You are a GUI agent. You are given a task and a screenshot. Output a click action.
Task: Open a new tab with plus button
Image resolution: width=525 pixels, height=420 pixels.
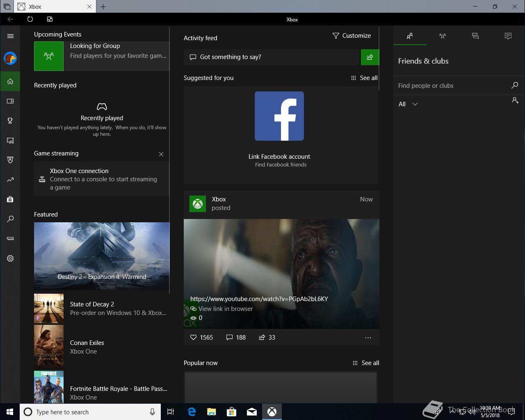pos(103,7)
